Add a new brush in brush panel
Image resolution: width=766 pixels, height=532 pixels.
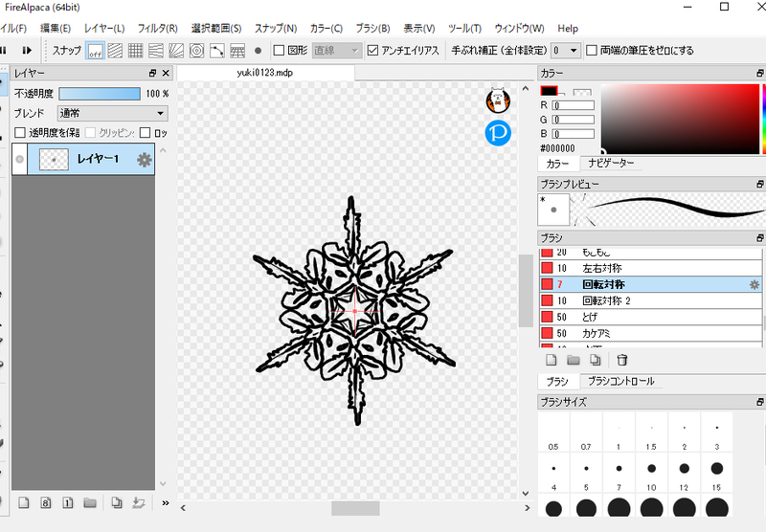point(552,360)
